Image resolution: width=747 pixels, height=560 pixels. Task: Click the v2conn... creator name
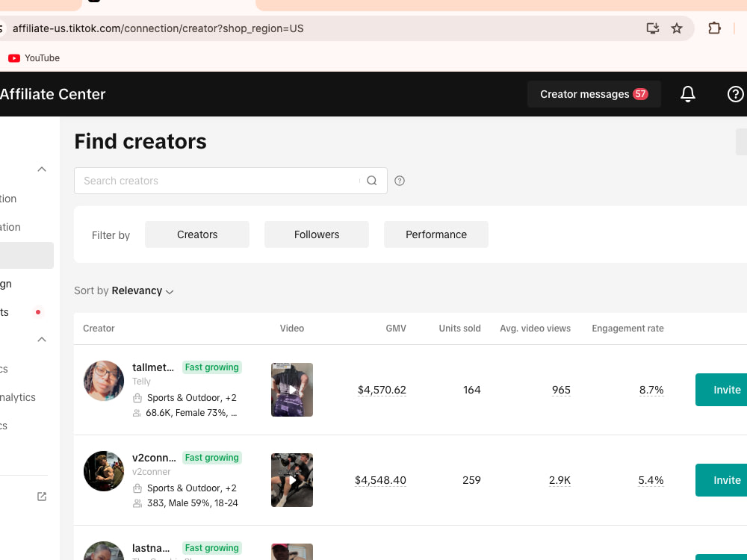(x=154, y=458)
